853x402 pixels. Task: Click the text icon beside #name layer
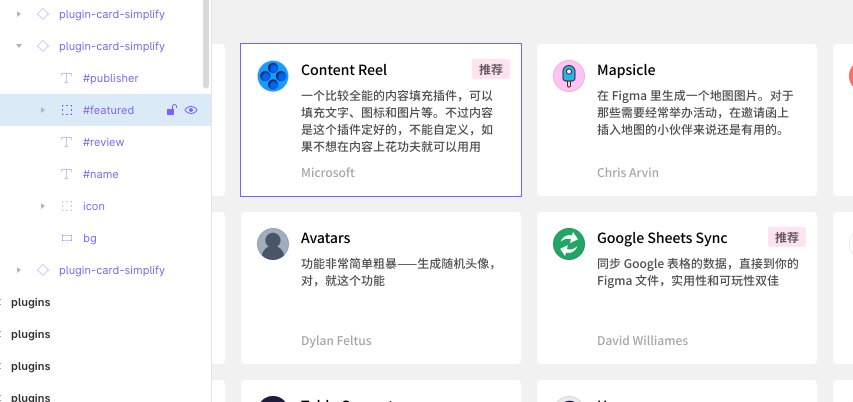click(67, 174)
